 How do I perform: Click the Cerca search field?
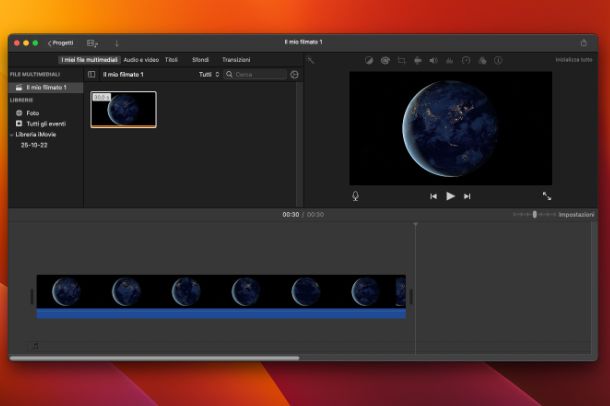pos(255,74)
